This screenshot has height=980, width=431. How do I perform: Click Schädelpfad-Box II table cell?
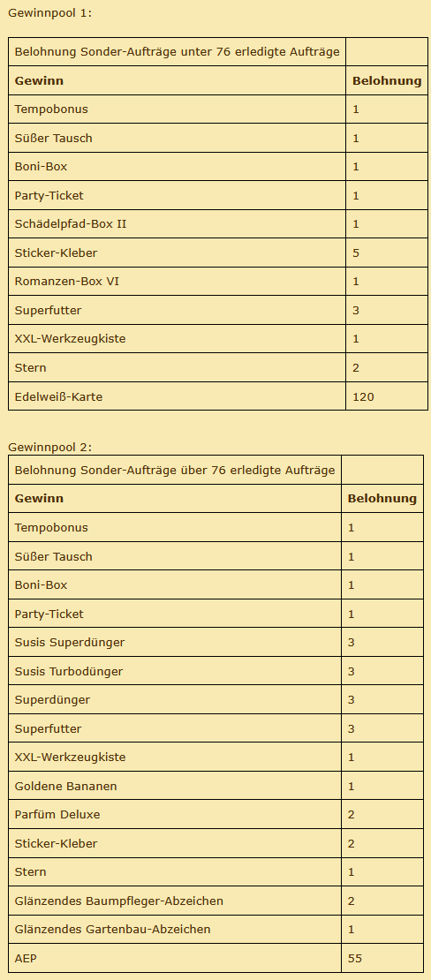coord(177,223)
